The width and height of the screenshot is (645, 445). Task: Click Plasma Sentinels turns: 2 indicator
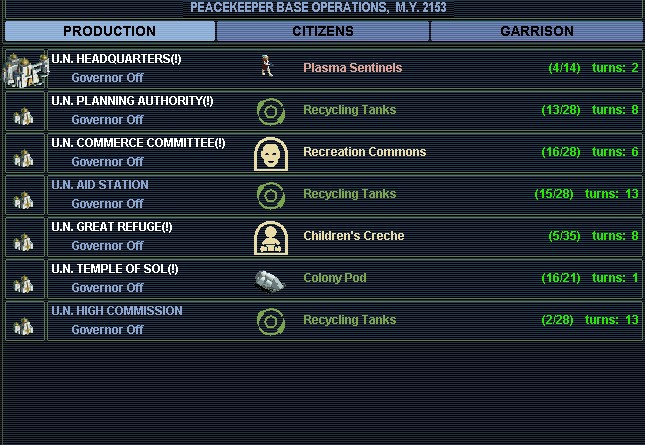tap(615, 68)
